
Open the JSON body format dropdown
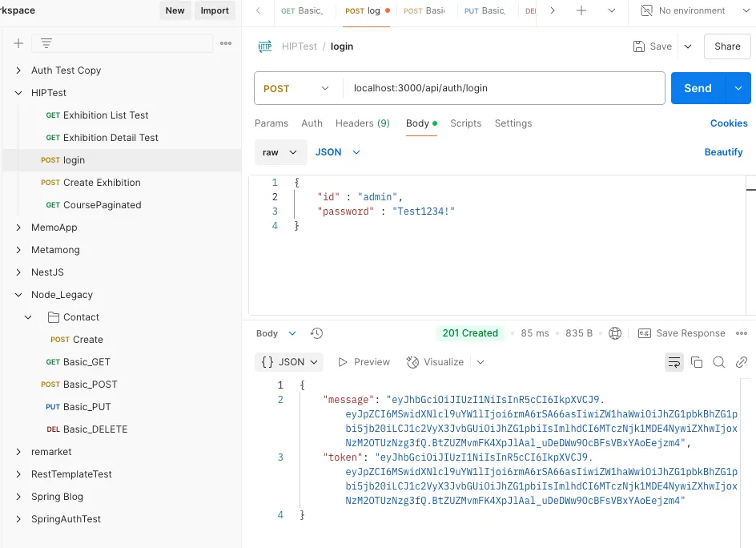[x=338, y=152]
